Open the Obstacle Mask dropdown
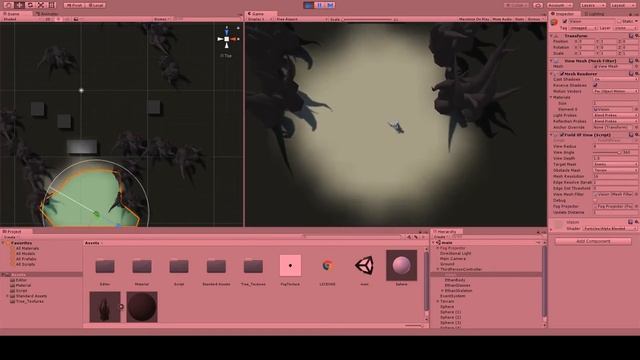This screenshot has width=640, height=360. (x=615, y=170)
